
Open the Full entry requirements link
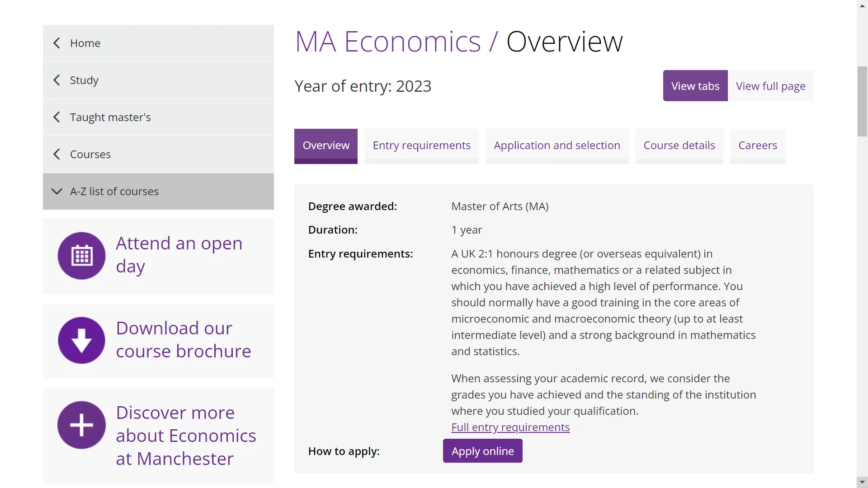click(x=510, y=427)
